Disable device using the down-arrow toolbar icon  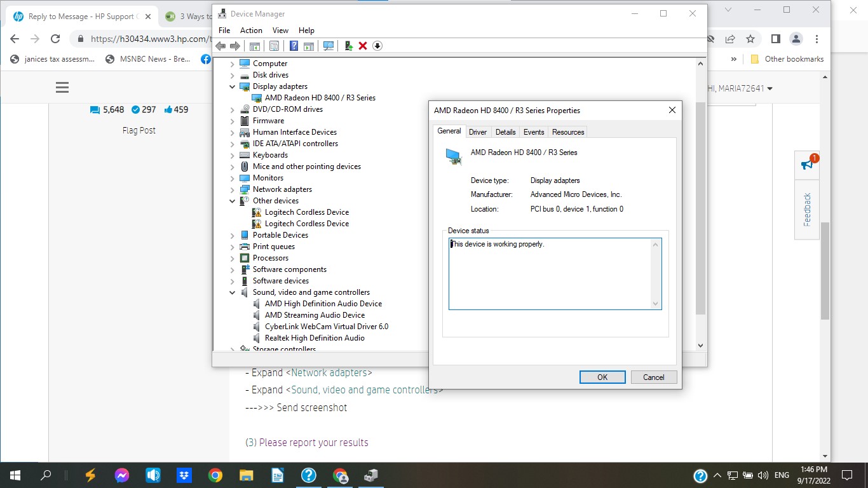(x=377, y=45)
